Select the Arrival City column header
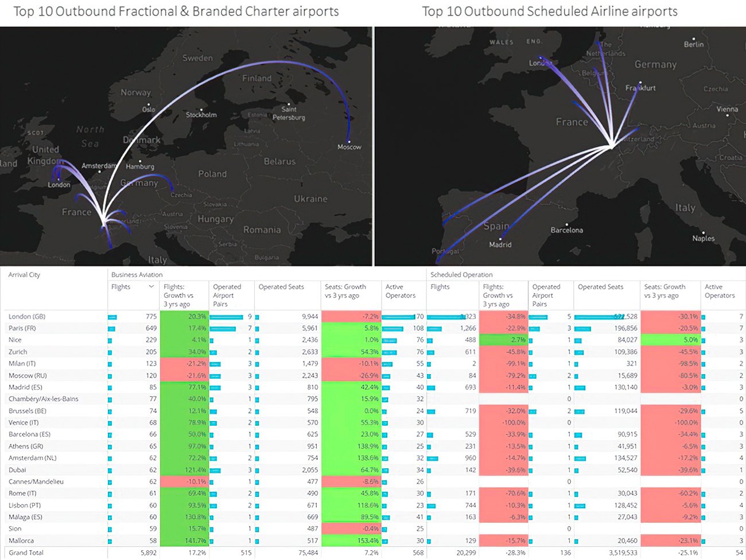Image resolution: width=746 pixels, height=560 pixels. click(24, 275)
